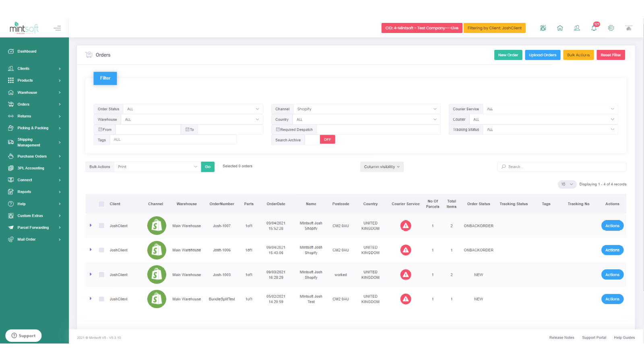Click the Shopify channel icon for Josh-1007
Image resolution: width=644 pixels, height=362 pixels.
pos(156,226)
